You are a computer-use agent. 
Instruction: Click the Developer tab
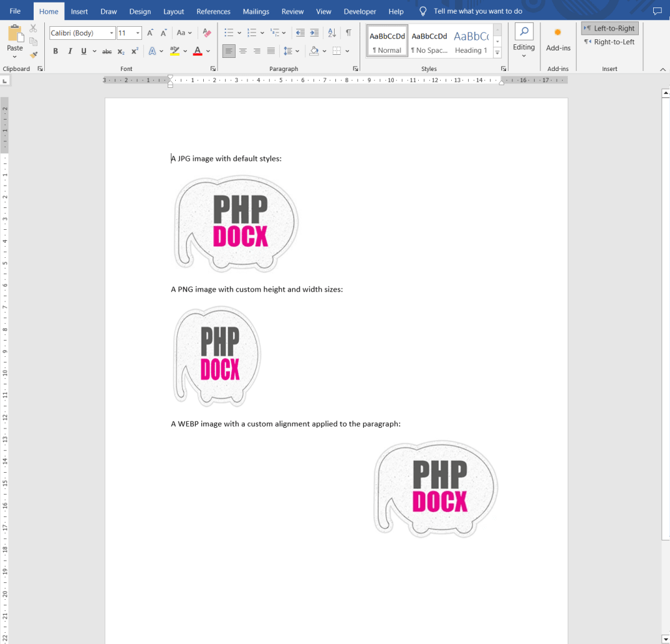(360, 12)
